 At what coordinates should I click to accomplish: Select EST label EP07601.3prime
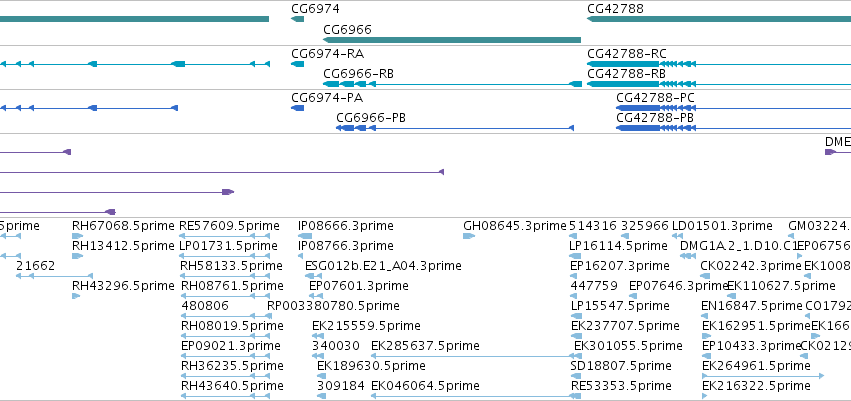[x=359, y=286]
